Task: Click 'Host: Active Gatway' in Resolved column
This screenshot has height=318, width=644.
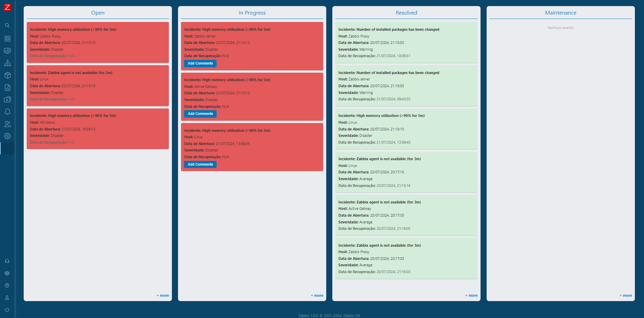Action: (x=355, y=209)
